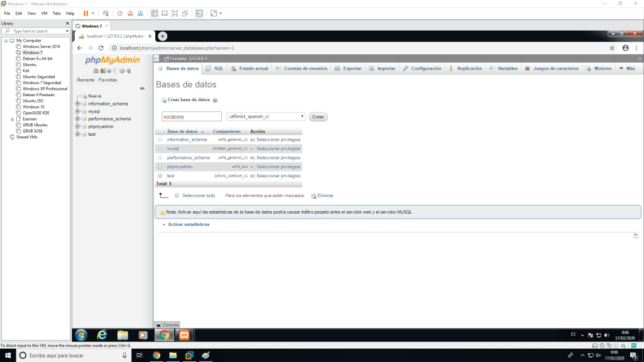Tick the checkbox for the test database
Image resolution: width=644 pixels, height=362 pixels.
[160, 176]
